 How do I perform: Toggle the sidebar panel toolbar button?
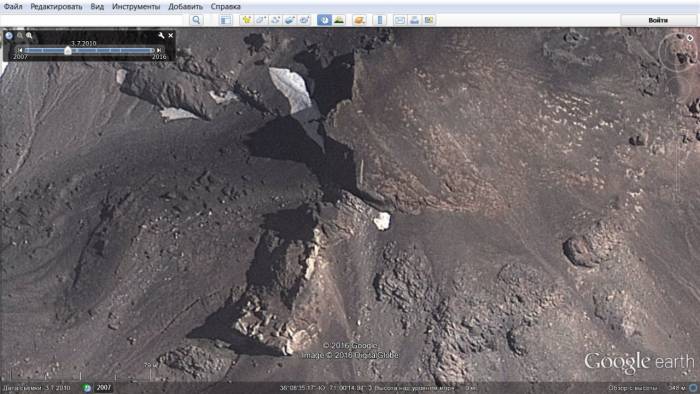[226, 20]
